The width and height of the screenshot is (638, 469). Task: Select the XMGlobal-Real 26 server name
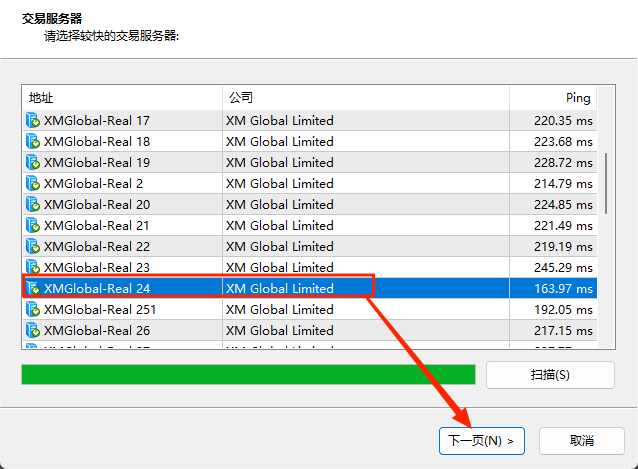(97, 330)
